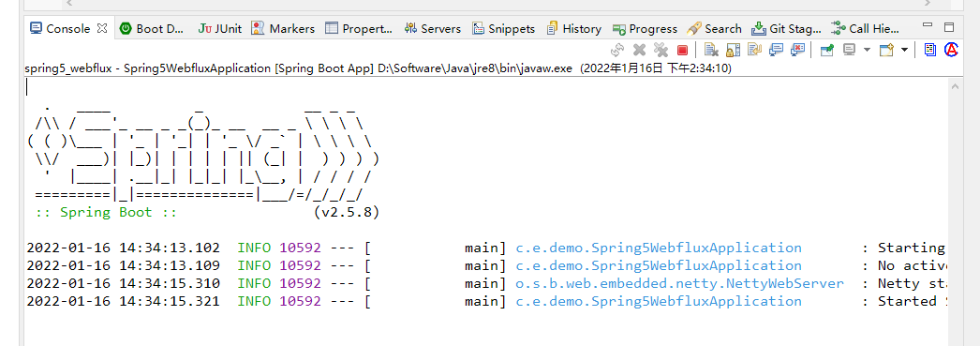This screenshot has height=346, width=980.
Task: Clear the console output
Action: (711, 50)
